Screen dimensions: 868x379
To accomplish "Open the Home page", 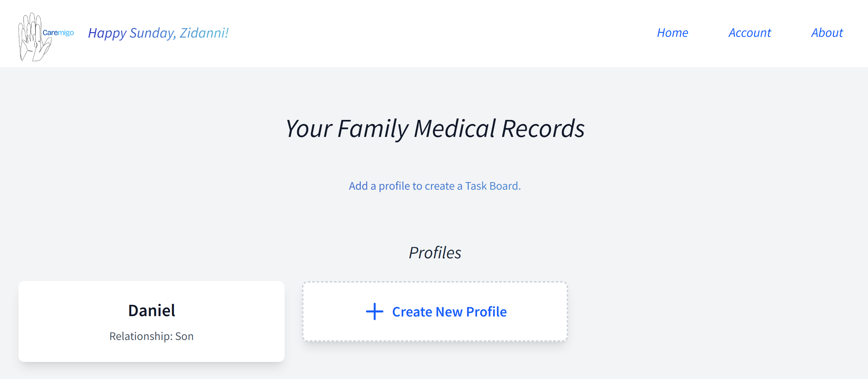I will [672, 33].
